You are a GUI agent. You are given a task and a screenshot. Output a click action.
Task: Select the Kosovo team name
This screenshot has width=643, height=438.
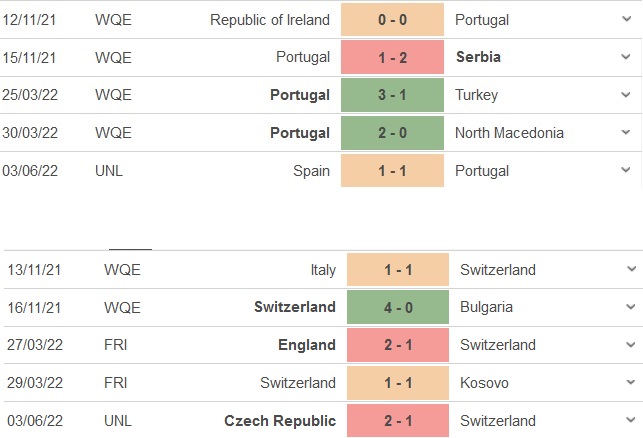click(486, 383)
